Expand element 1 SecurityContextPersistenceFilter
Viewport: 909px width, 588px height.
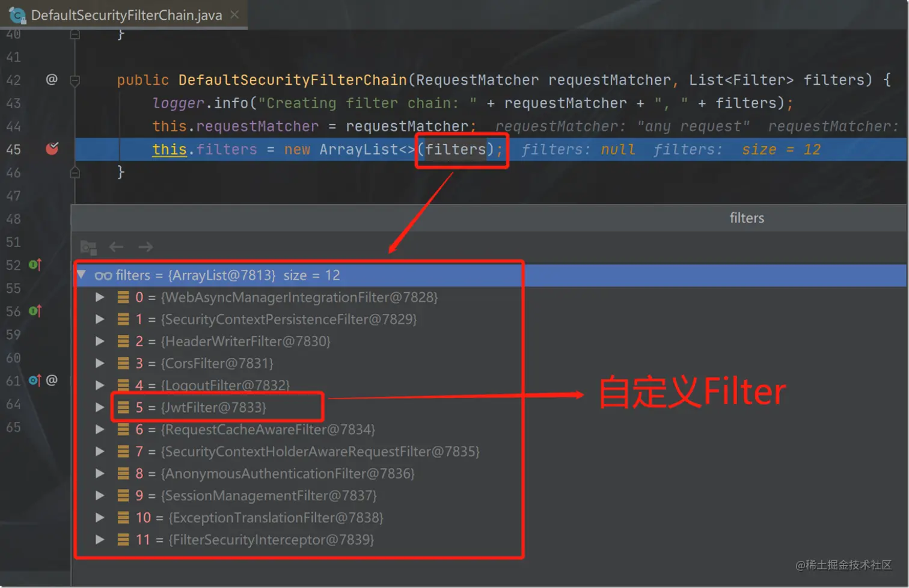[100, 319]
